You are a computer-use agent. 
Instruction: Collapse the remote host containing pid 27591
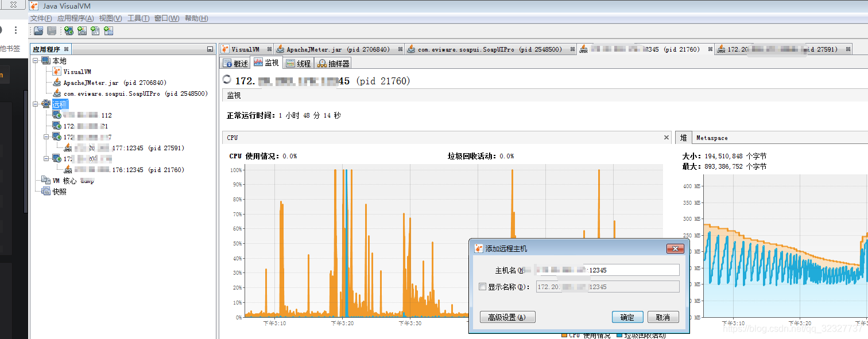(x=46, y=137)
